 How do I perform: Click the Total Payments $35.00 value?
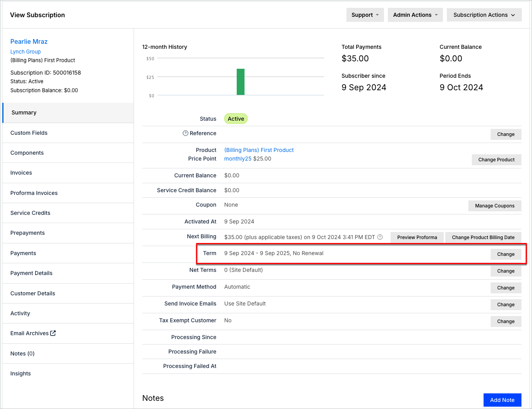(x=355, y=59)
